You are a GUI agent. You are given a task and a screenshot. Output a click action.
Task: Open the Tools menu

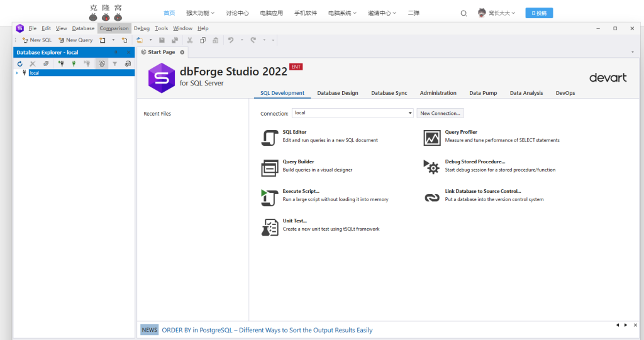click(x=162, y=28)
